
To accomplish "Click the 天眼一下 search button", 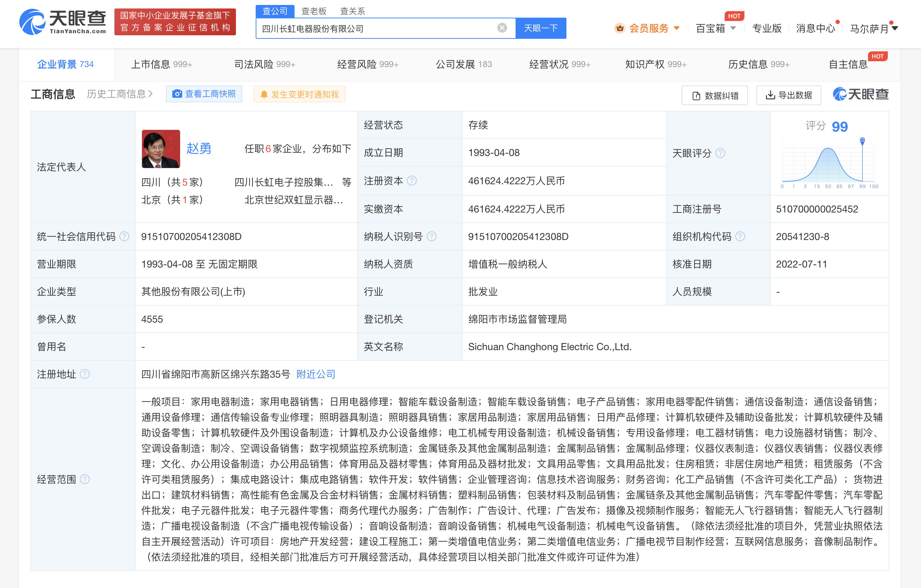I will pos(541,28).
